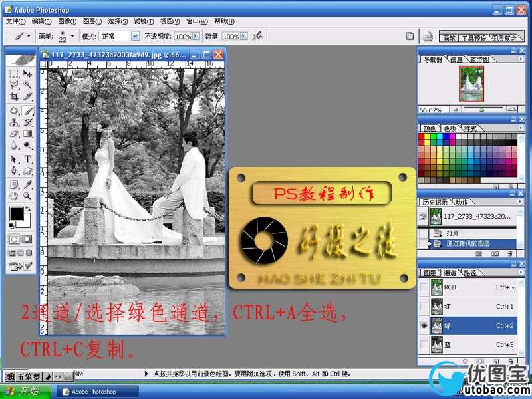Select the Dodge/Burn tool
The height and width of the screenshot is (399, 532).
27,145
